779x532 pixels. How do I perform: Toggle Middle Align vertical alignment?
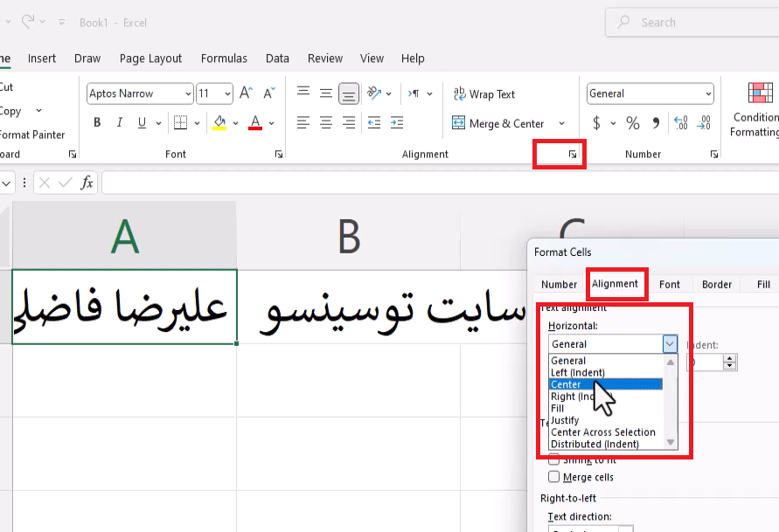(325, 93)
